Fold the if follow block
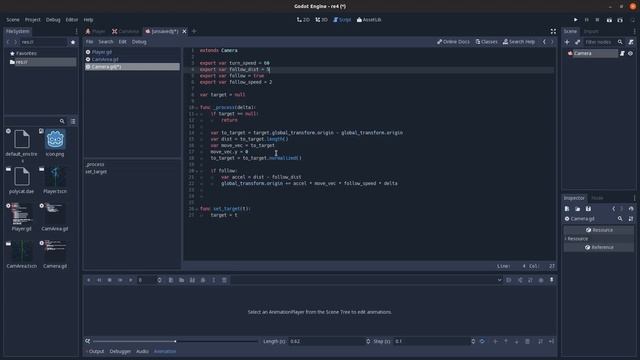Image resolution: width=640 pixels, height=360 pixels. (197, 171)
